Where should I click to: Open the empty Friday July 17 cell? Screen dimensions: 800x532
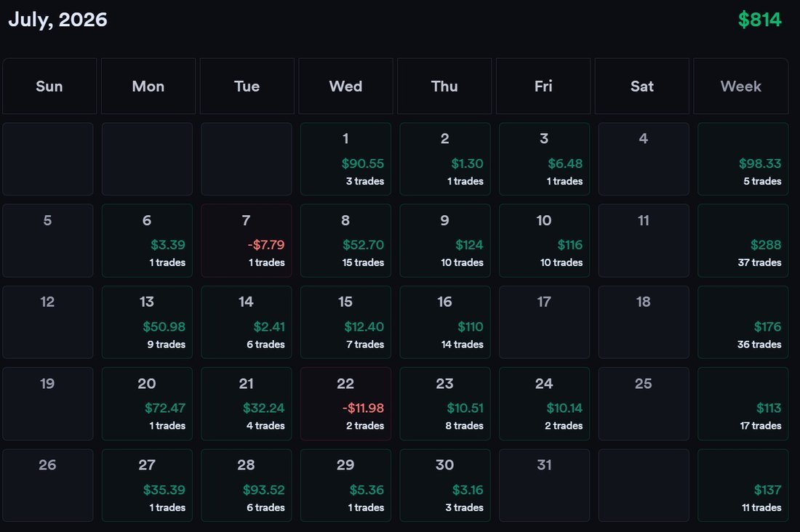[544, 322]
